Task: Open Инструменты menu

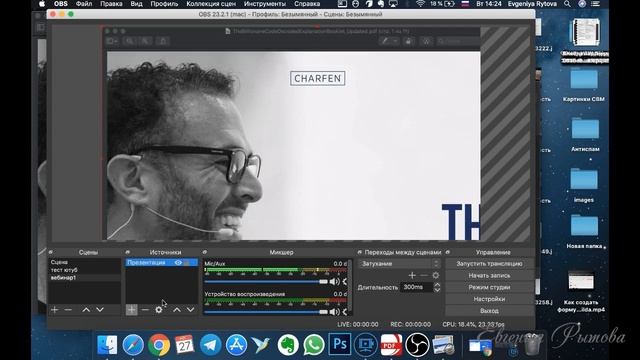Action: pos(265,4)
